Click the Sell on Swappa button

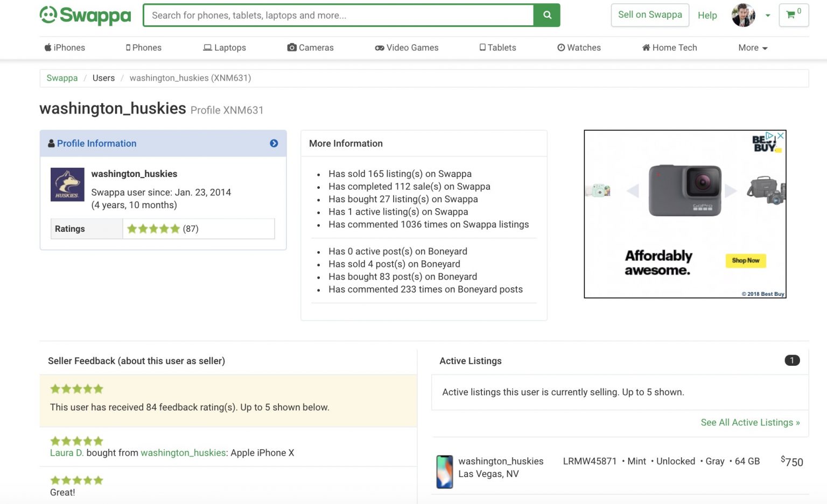[649, 15]
